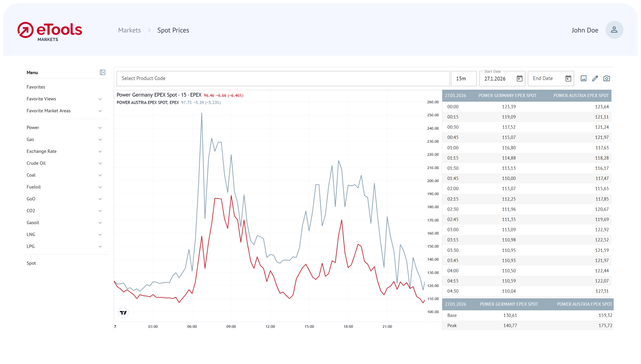Click the image export icon
Viewport: 641px width, 364px height.
pos(583,79)
